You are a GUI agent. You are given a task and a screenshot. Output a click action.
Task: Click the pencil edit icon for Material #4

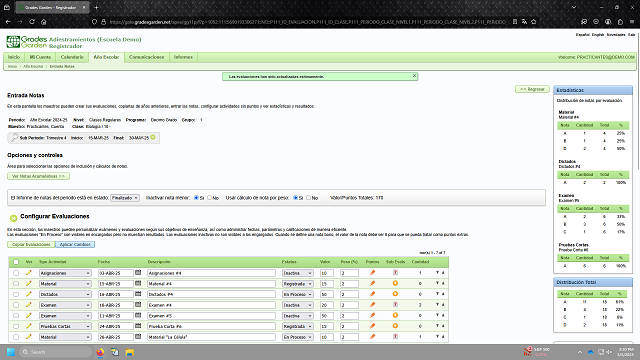tap(29, 283)
